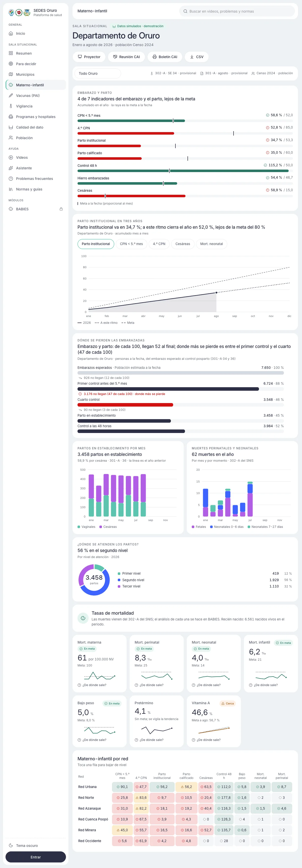Select the Población people icon
This screenshot has width=302, height=868.
(11, 138)
